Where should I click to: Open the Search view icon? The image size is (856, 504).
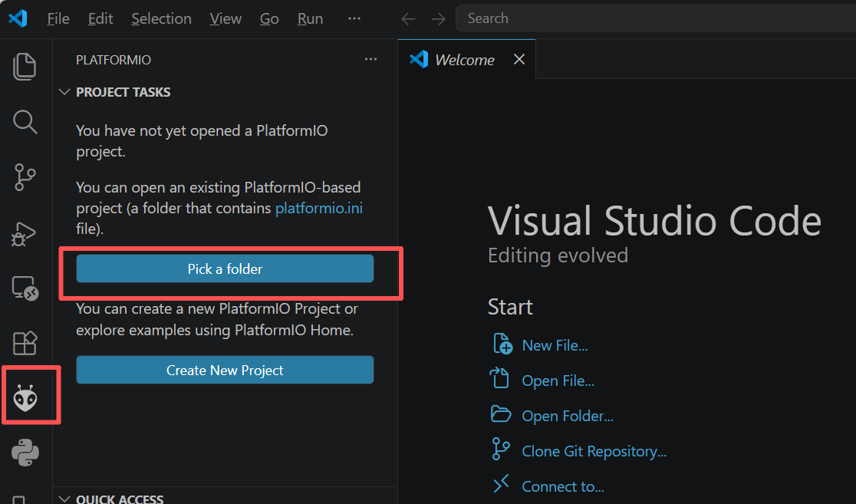coord(25,121)
